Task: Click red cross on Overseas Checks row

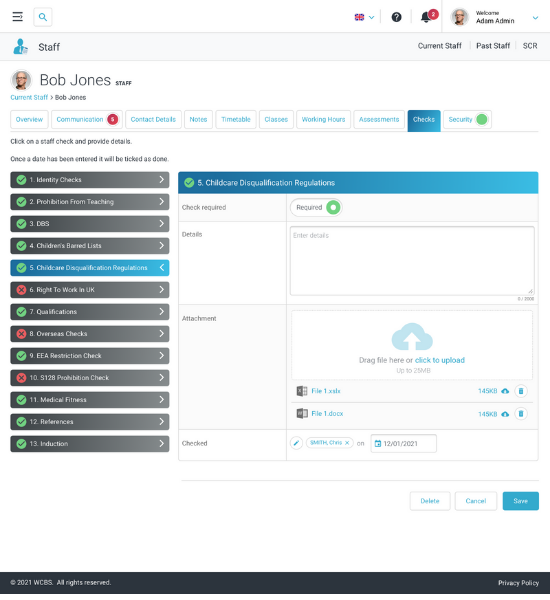Action: pyautogui.click(x=21, y=334)
